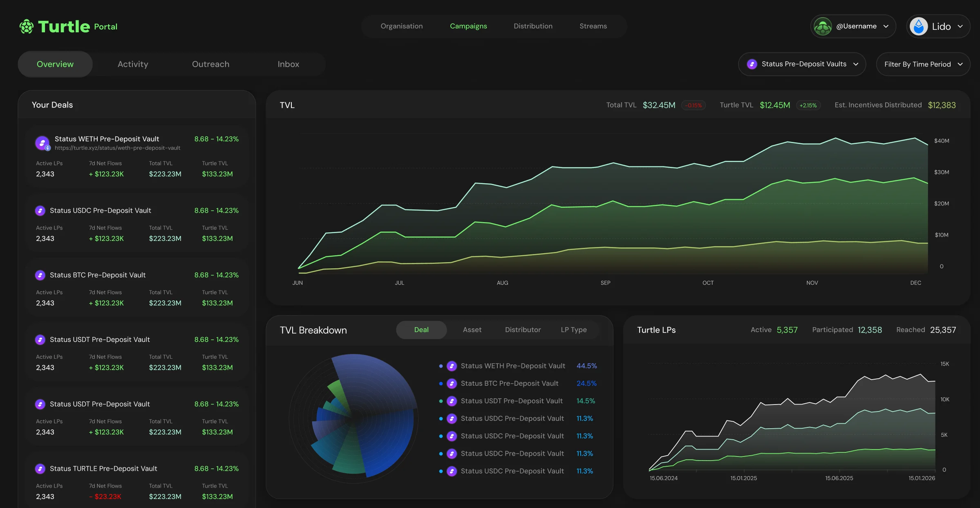
Task: Click the Status icon in vault filter dropdown
Action: pyautogui.click(x=752, y=64)
